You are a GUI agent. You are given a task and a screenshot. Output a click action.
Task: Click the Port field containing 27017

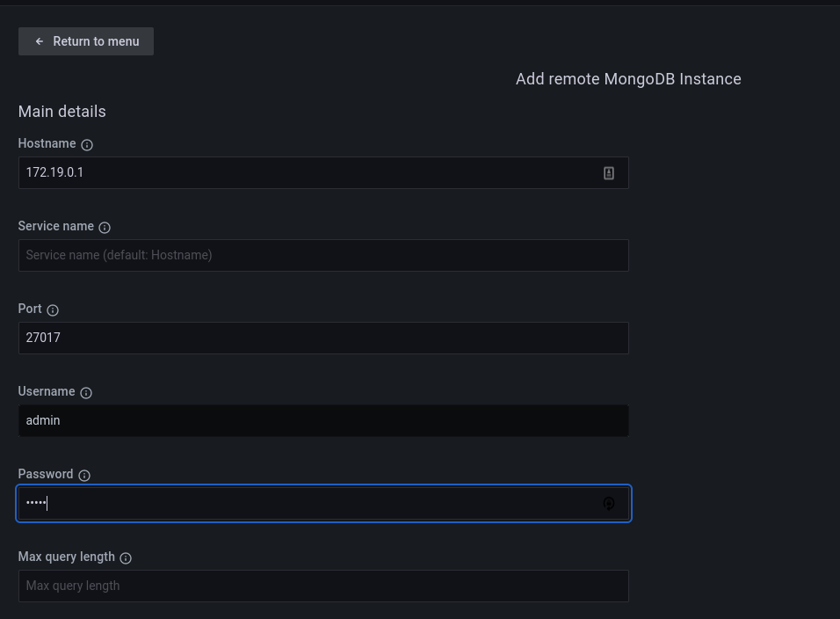(x=323, y=338)
